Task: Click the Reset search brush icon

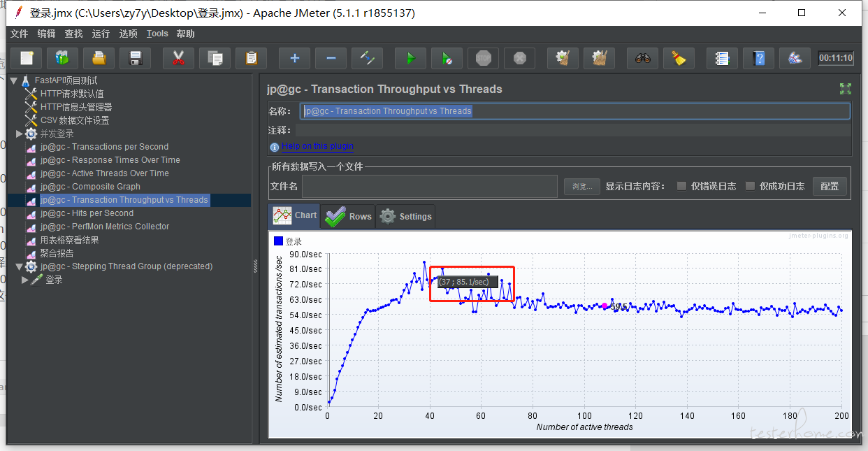Action: pyautogui.click(x=679, y=58)
